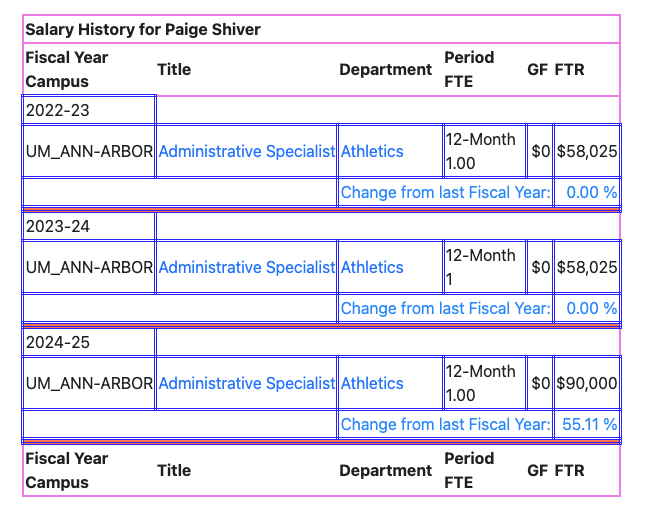Click UM_ANN-ARBOR campus in 2022-23 row
This screenshot has height=521, width=650.
pos(89,152)
